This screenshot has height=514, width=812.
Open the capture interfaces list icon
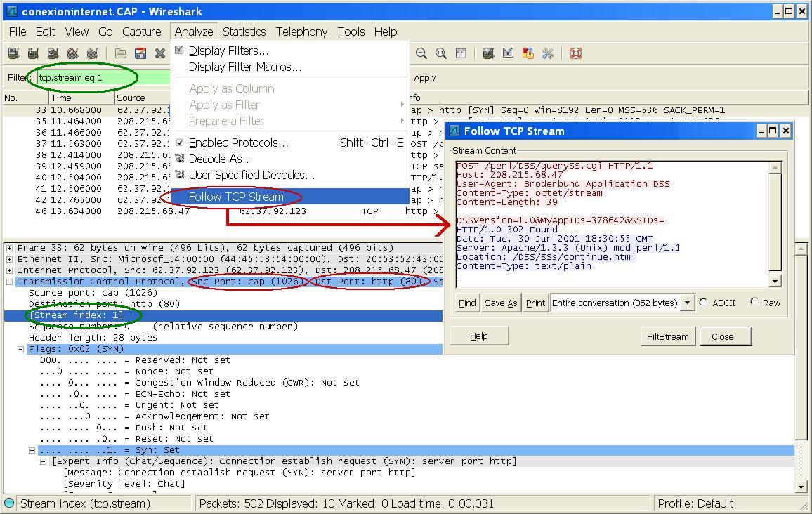pyautogui.click(x=14, y=53)
